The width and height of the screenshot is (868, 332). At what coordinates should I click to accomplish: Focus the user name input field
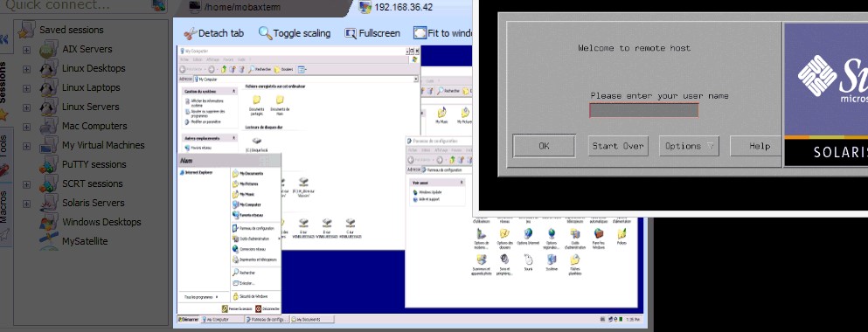[x=644, y=110]
